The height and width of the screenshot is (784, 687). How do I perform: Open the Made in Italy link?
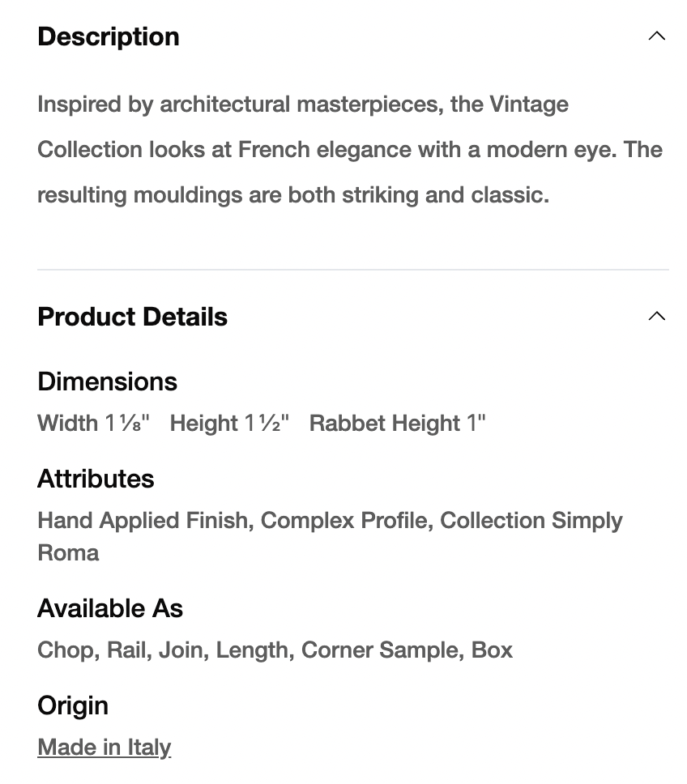tap(104, 747)
